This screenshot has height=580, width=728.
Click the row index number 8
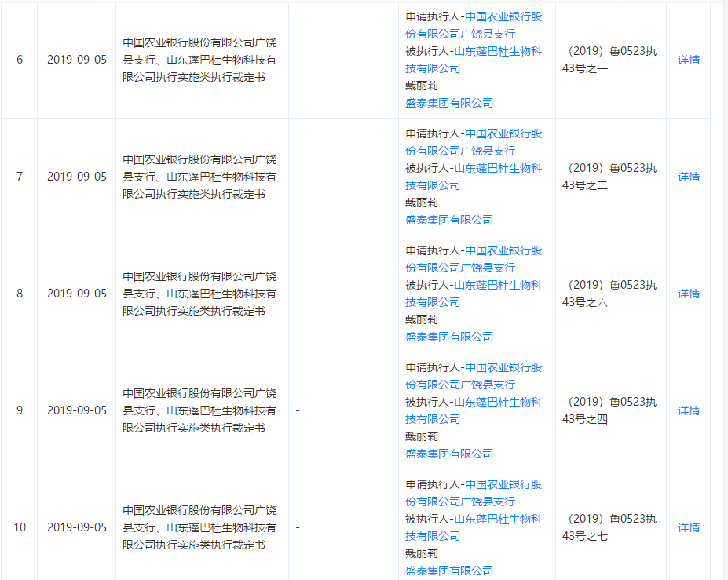coord(20,294)
